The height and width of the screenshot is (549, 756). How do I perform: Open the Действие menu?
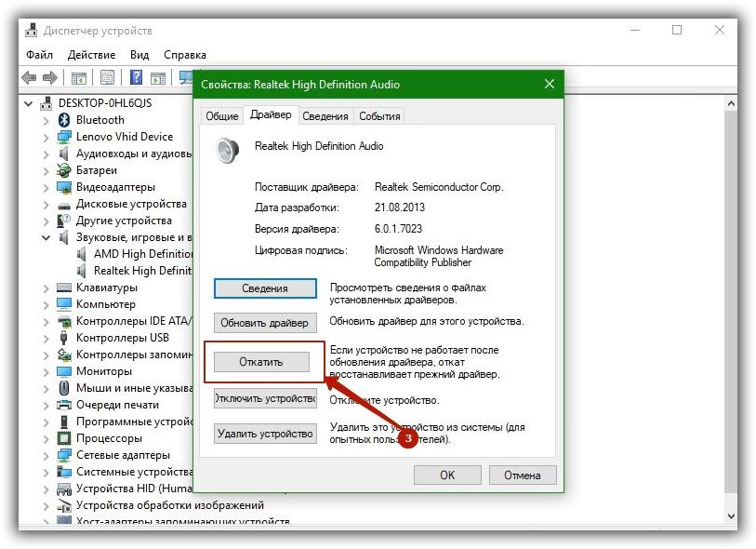[92, 55]
